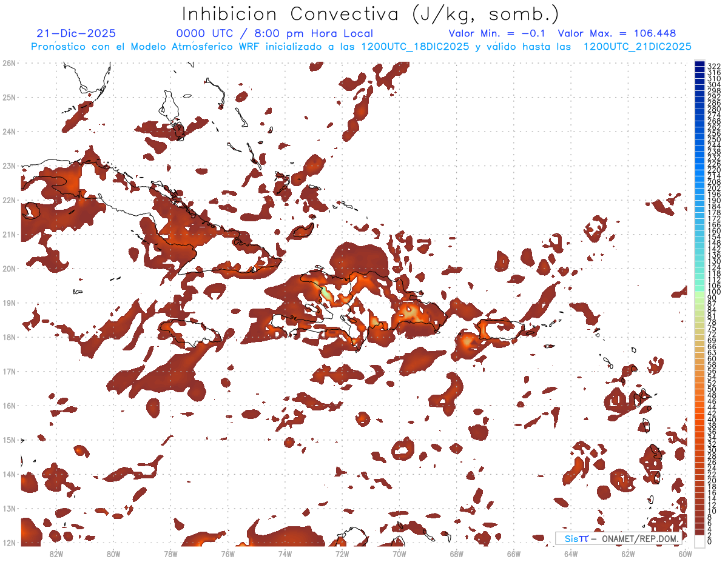The height and width of the screenshot is (562, 728).
Task: Click the colorbar value "0"
Action: (x=710, y=542)
